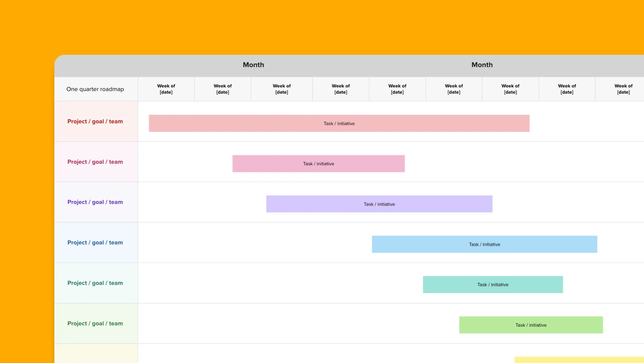Click the first 'Month' header
Screen dimensions: 644x363
[254, 65]
